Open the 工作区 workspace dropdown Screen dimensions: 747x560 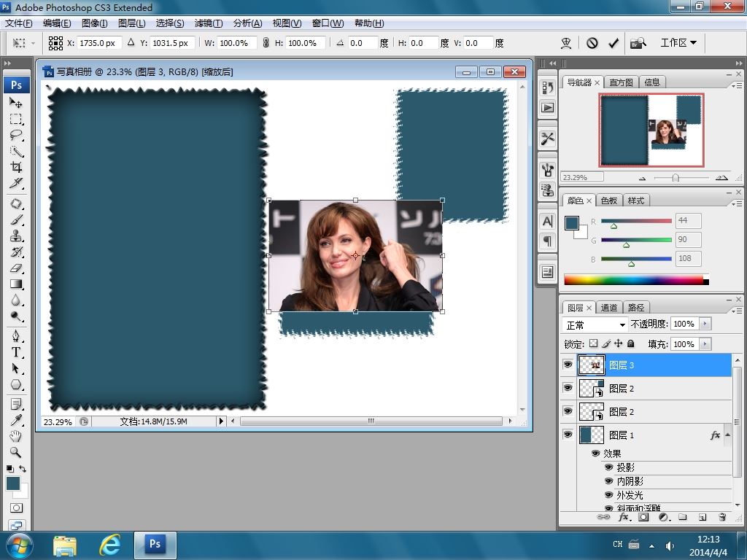[678, 43]
